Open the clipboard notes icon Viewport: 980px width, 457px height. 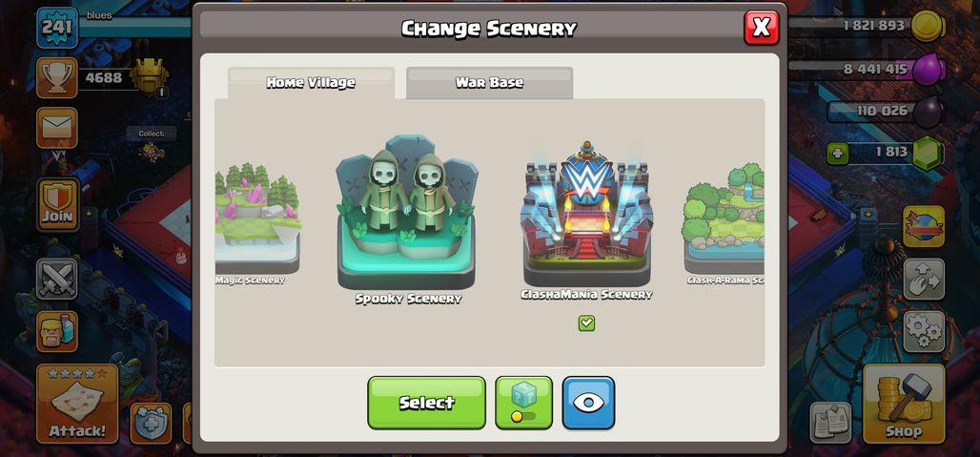pyautogui.click(x=830, y=423)
